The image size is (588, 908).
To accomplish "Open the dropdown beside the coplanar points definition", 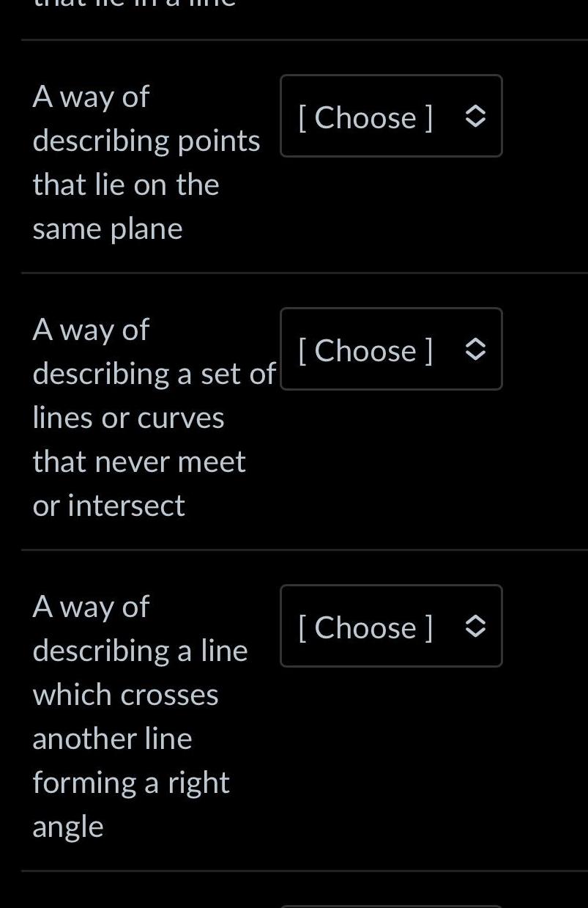I will coord(390,116).
